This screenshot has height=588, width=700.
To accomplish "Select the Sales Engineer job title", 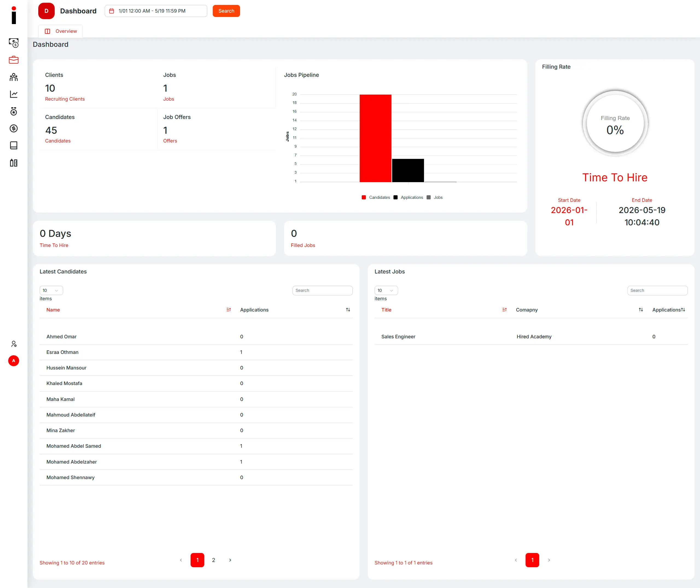I will (398, 337).
